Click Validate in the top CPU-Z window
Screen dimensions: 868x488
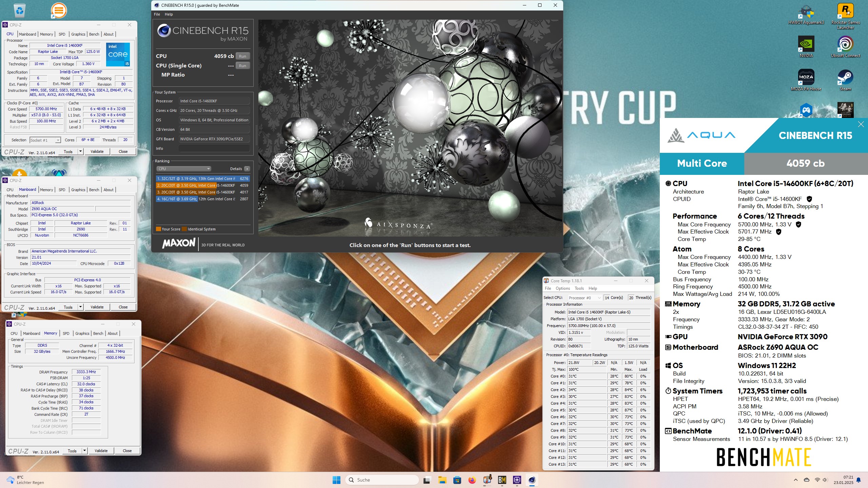tap(97, 151)
